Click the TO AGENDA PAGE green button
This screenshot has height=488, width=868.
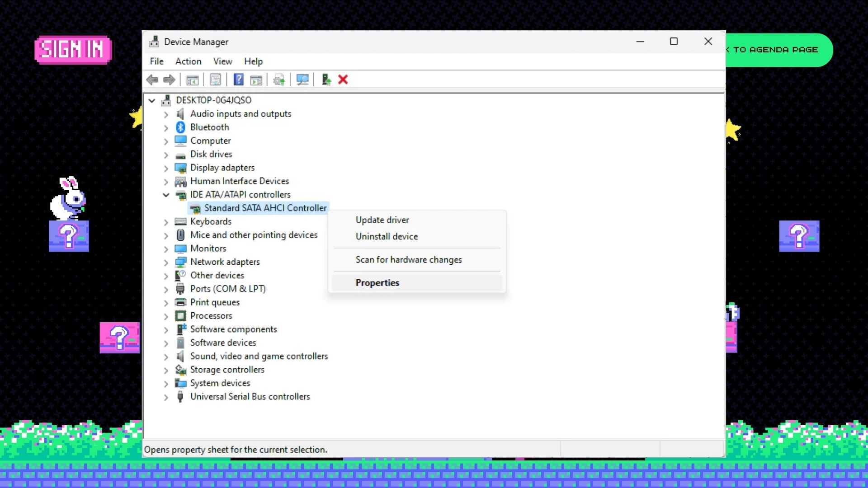point(779,50)
